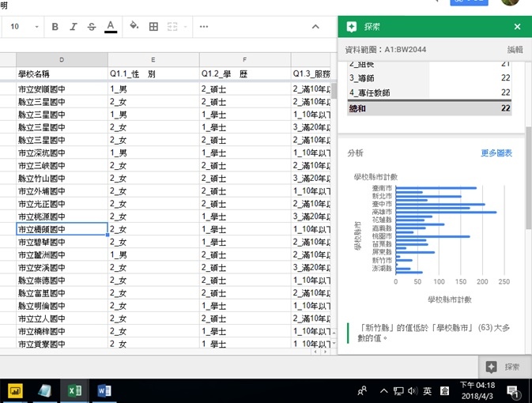
Task: Open merge cells dropdown arrow
Action: point(185,26)
